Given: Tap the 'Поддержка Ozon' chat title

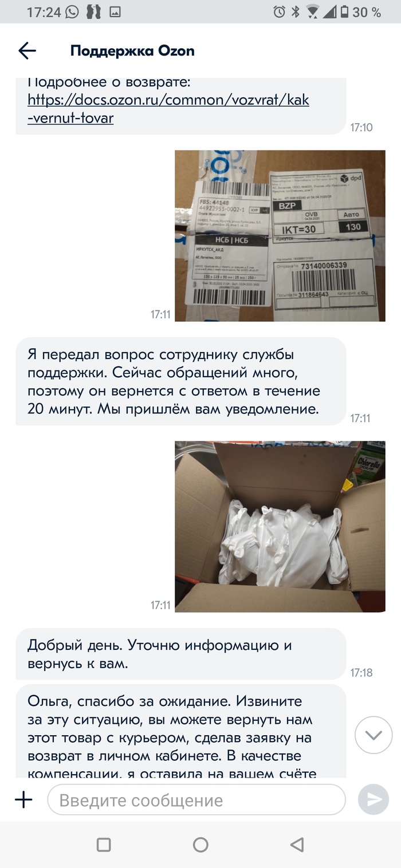Looking at the screenshot, I should click(x=132, y=51).
